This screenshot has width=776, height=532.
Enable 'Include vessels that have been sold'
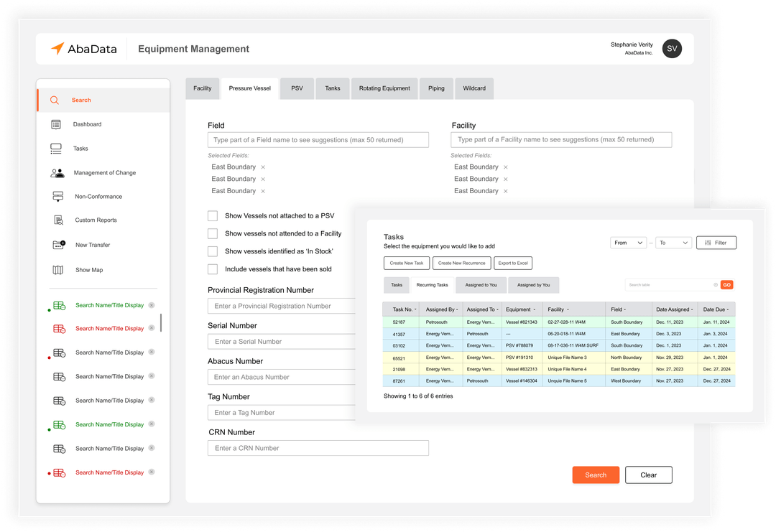coord(213,270)
